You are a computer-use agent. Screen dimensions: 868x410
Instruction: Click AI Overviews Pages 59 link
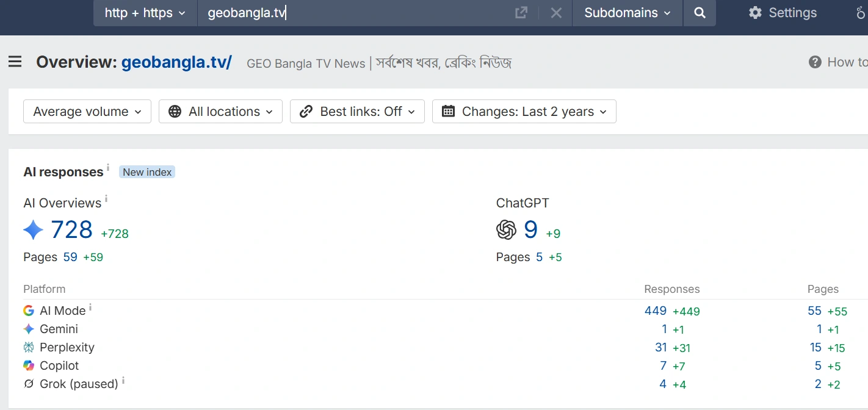pyautogui.click(x=70, y=257)
